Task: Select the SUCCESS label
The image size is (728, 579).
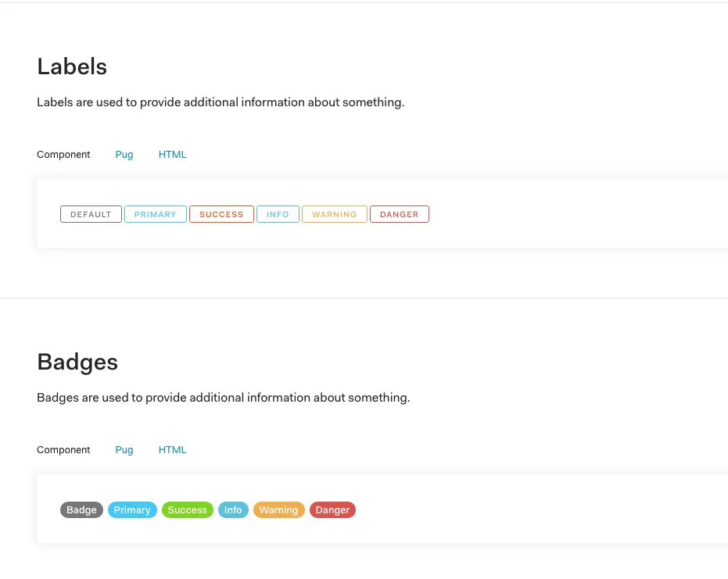Action: click(221, 213)
